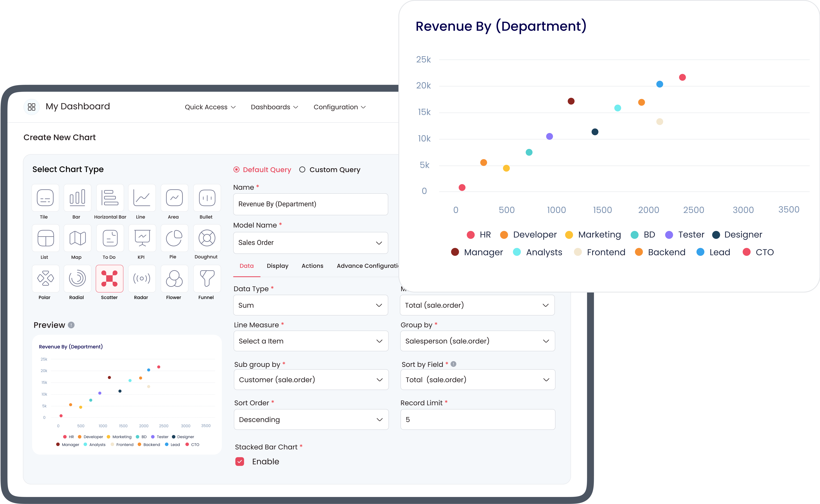Image resolution: width=820 pixels, height=504 pixels.
Task: Choose the KPI chart icon
Action: [x=142, y=238]
